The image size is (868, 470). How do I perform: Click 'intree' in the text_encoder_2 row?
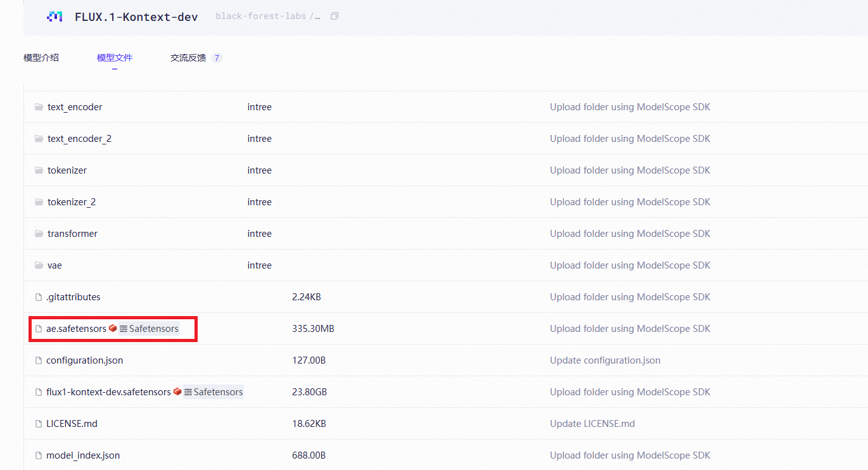(x=260, y=139)
